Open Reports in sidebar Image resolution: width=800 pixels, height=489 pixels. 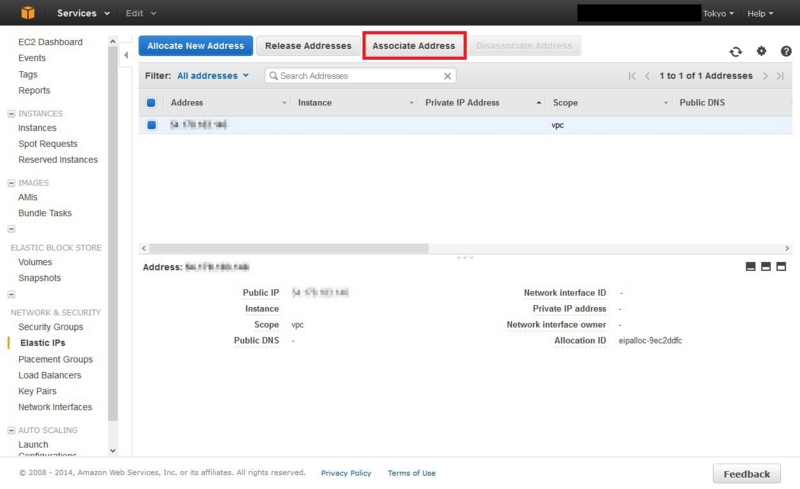click(34, 90)
